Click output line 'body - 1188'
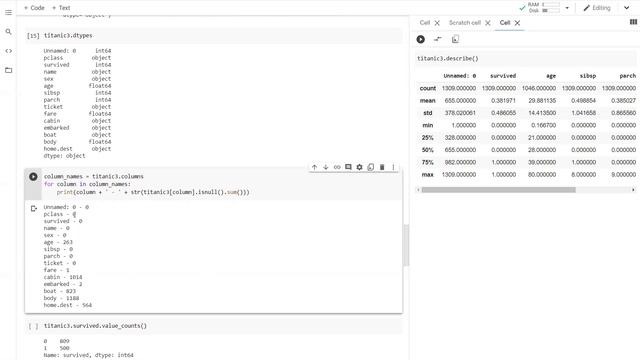Screen dimensions: 640x360 click(x=61, y=298)
